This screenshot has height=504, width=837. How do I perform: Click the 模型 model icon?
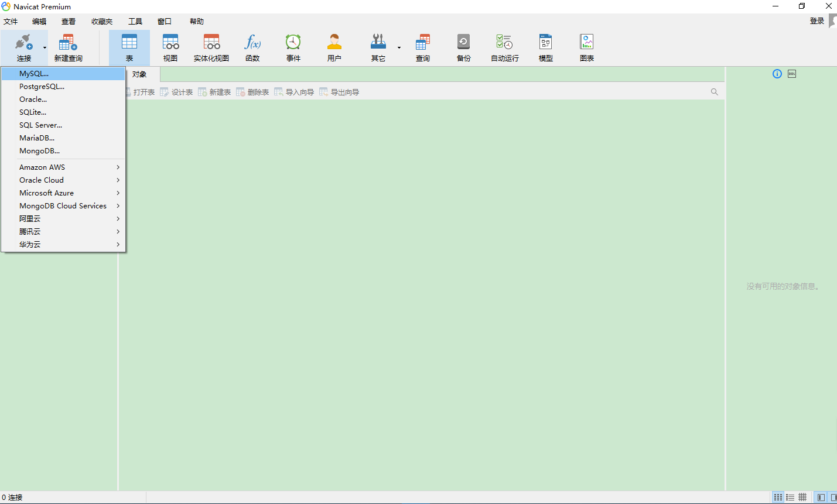[546, 42]
